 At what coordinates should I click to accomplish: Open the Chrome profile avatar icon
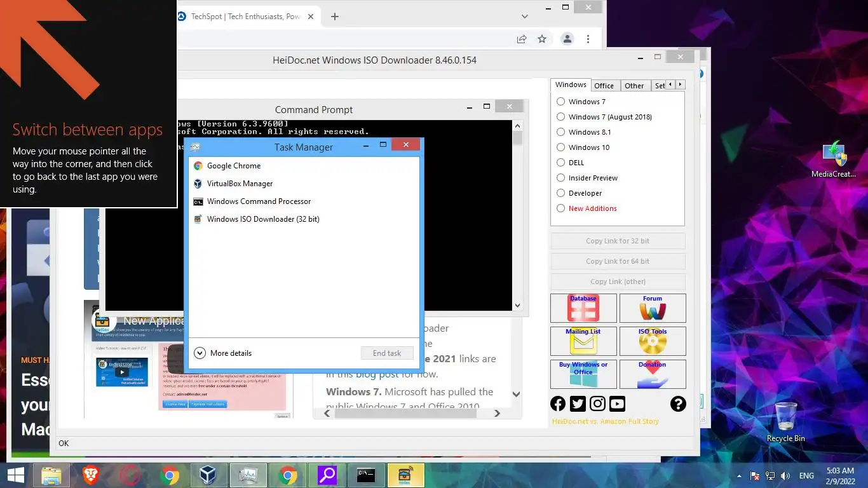[567, 39]
